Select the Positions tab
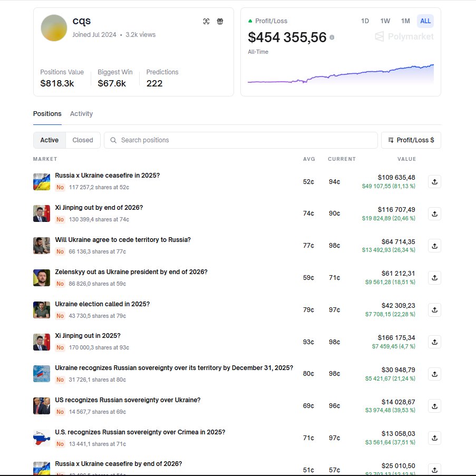Screen dimensions: 476x476 click(47, 114)
